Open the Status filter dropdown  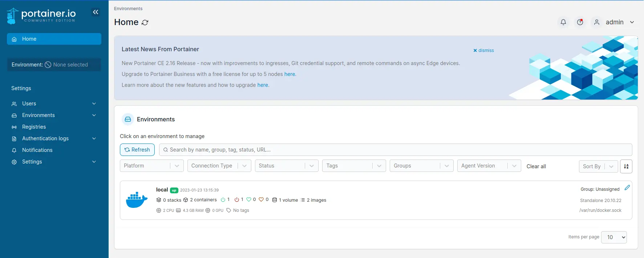pos(287,166)
